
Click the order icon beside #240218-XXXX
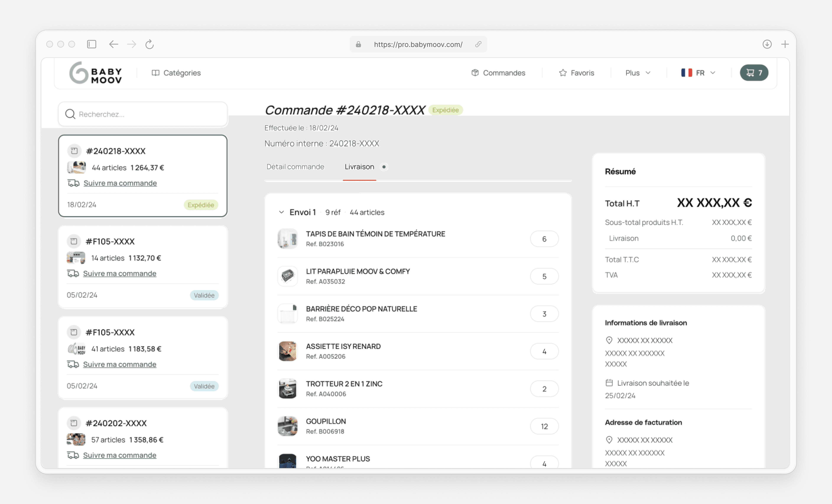[x=74, y=151]
